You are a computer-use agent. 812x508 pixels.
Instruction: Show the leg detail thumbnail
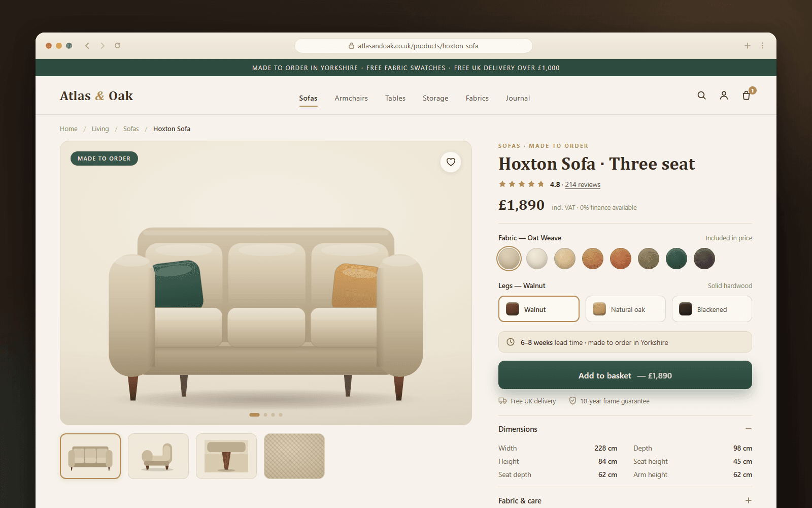click(x=226, y=456)
